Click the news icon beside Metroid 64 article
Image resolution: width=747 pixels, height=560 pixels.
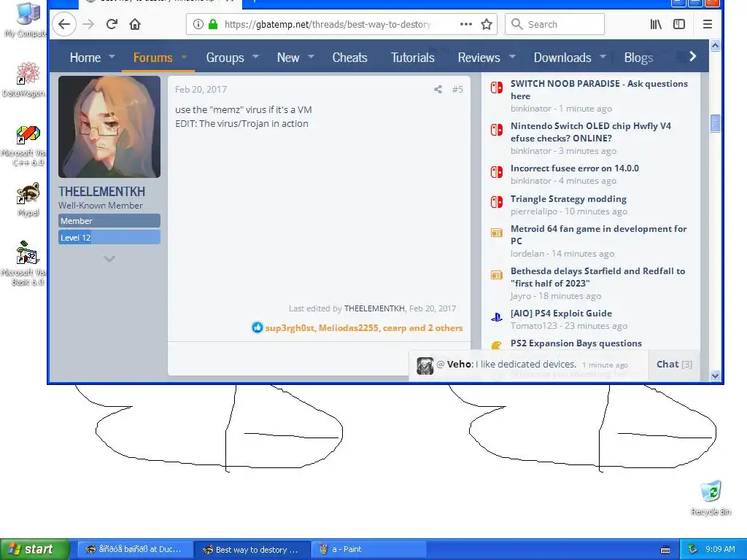coord(496,233)
